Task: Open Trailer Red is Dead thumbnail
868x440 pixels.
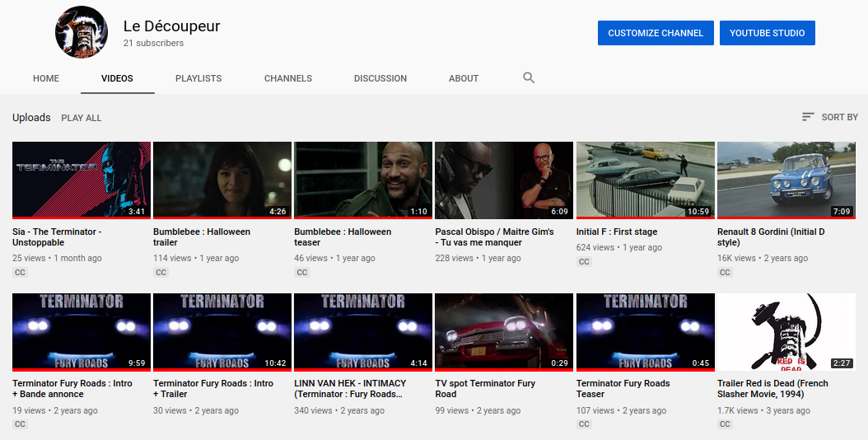Action: click(786, 332)
